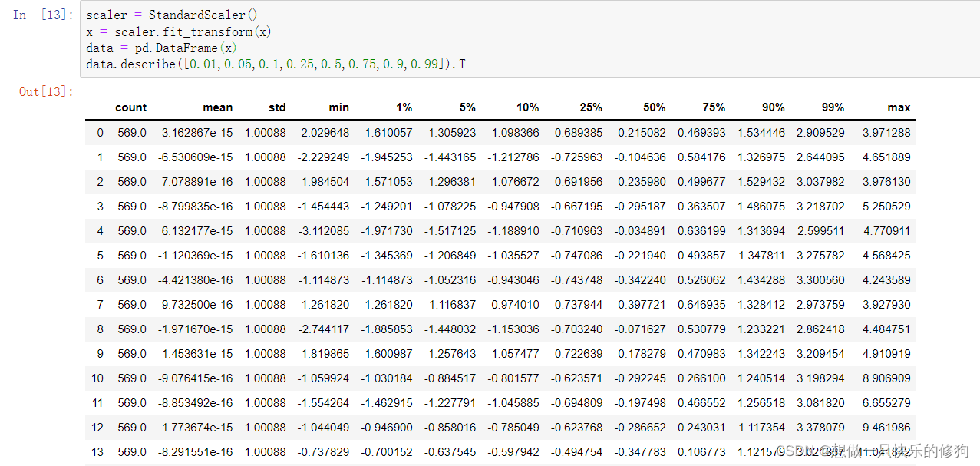This screenshot has height=466, width=980.
Task: Click min value -1.454443
Action: [323, 206]
